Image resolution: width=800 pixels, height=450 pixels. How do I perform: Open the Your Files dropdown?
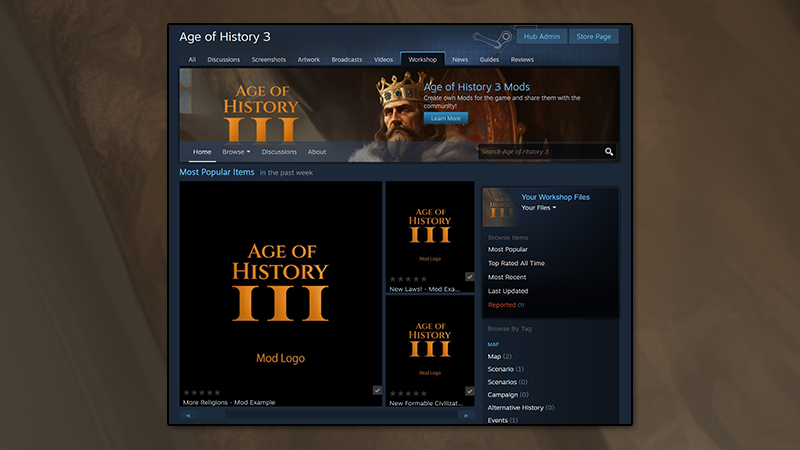538,208
